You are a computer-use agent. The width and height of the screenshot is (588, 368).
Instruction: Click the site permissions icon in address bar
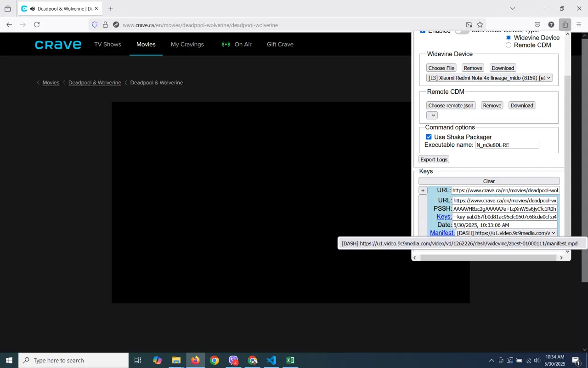(x=116, y=25)
